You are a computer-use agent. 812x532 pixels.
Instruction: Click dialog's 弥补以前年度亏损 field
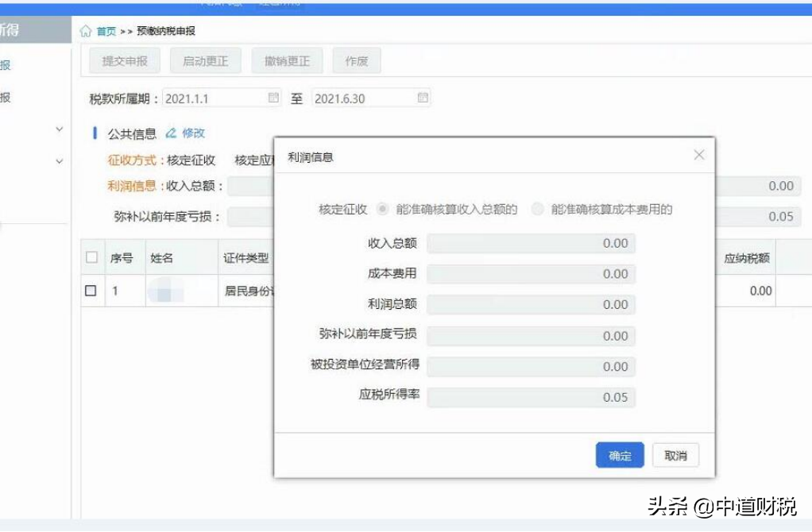coord(532,336)
